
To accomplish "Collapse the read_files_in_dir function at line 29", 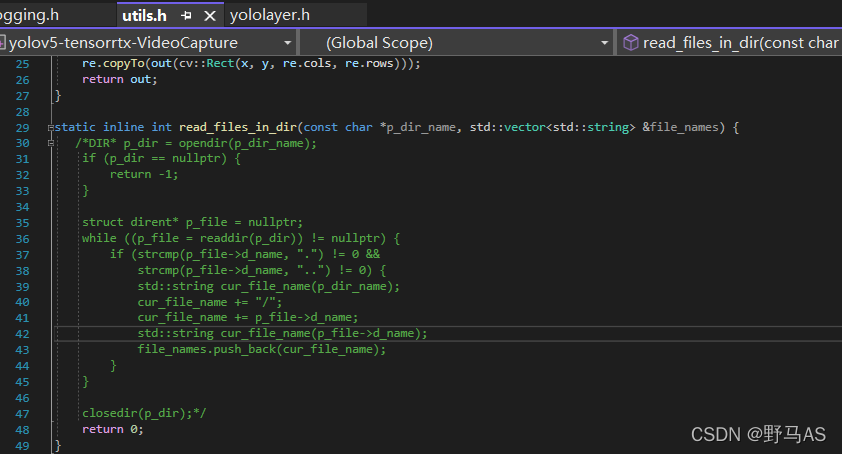I will pyautogui.click(x=49, y=127).
